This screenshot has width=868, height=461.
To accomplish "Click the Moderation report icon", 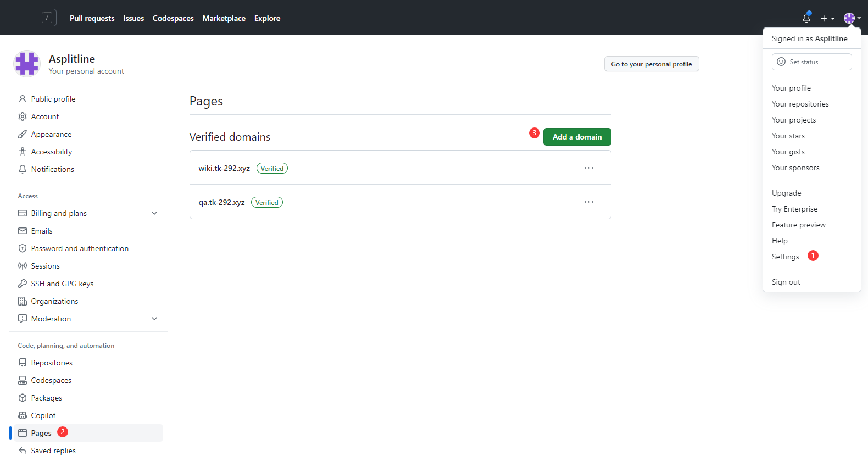I will 23,319.
